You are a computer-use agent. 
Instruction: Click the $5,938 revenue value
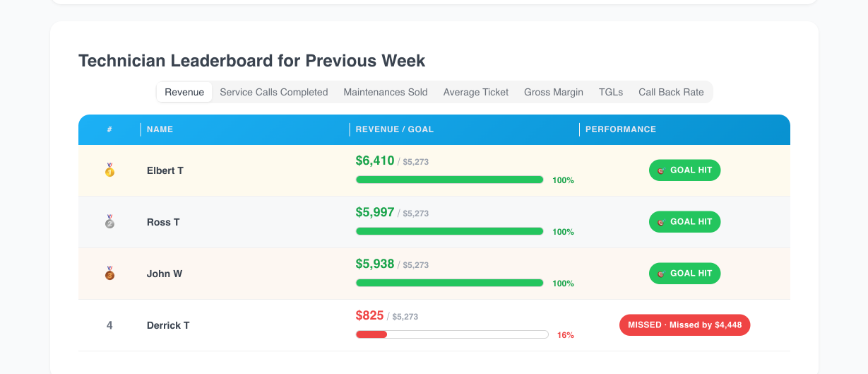[x=375, y=264]
